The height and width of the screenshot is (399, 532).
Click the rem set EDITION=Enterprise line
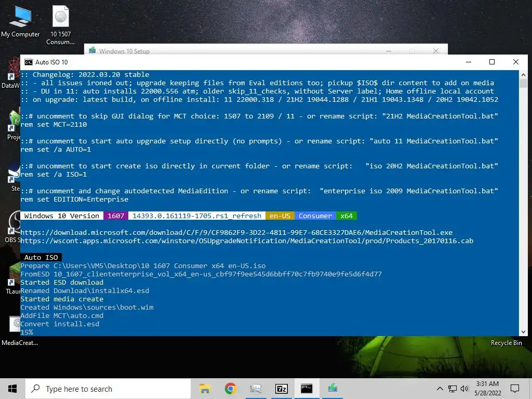[x=74, y=199]
